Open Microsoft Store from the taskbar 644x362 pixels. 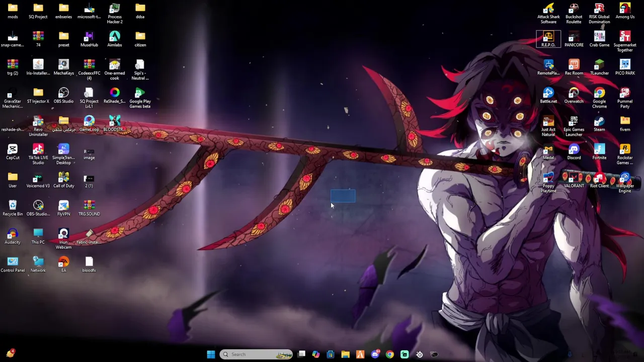(x=331, y=354)
